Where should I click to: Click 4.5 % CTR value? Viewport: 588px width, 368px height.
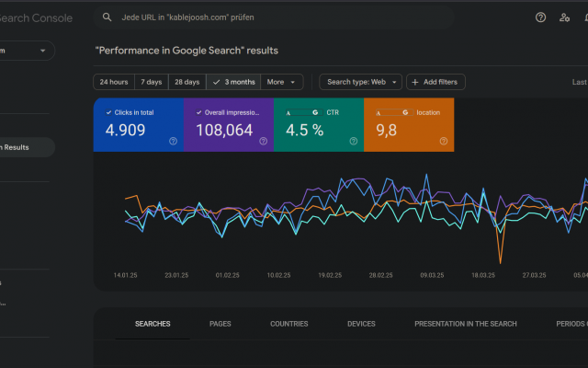tap(304, 130)
